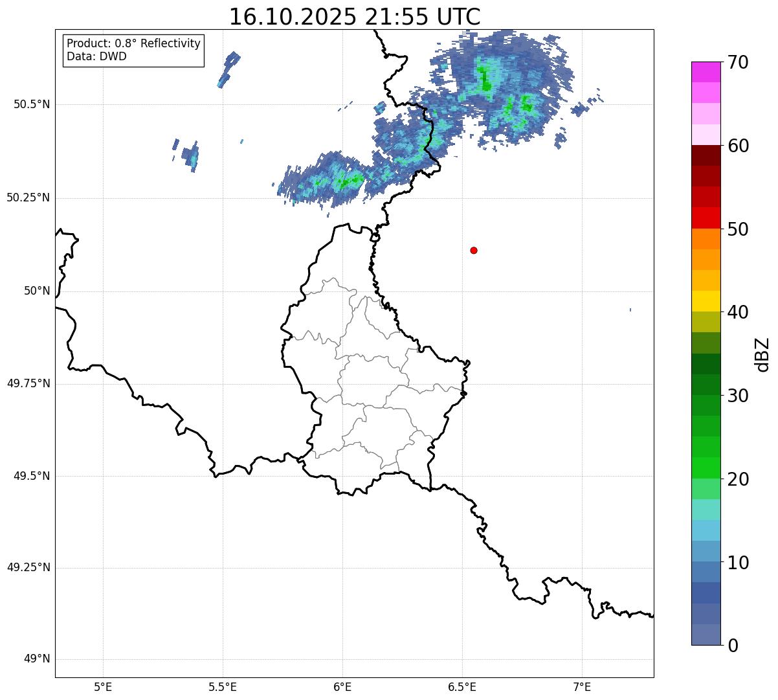Click the colorbar 60 tick label
Viewport: 778px width, 700px height.
point(738,146)
